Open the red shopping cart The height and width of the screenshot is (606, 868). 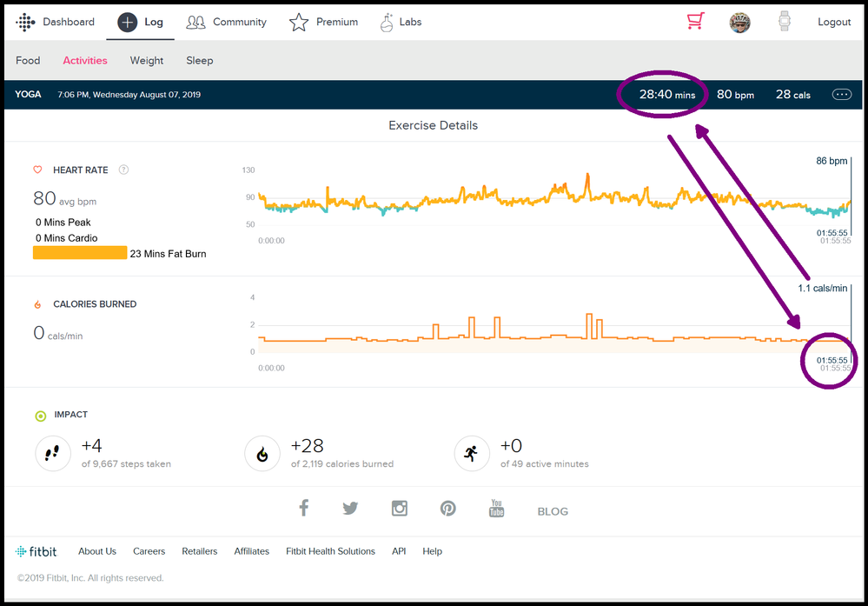click(695, 21)
